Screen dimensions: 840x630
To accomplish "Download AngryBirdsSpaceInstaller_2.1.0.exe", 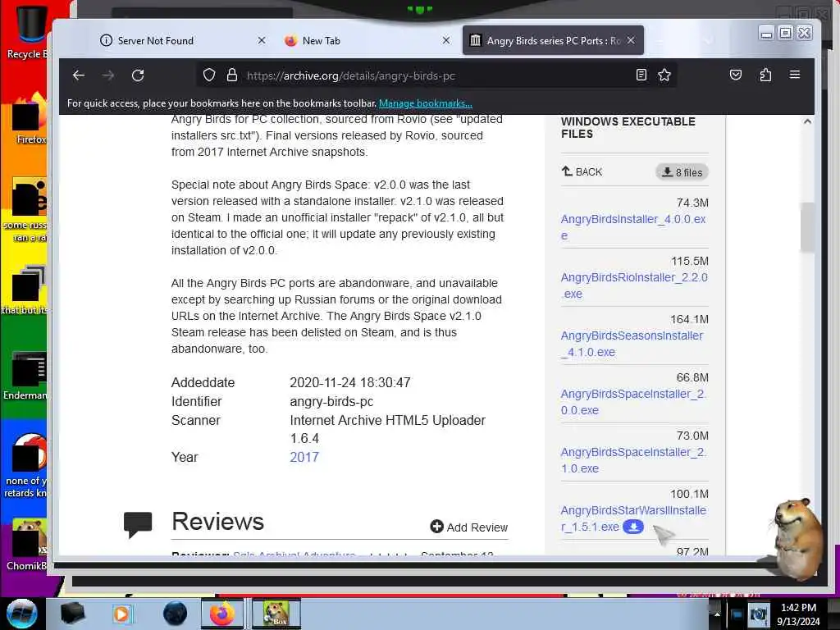I will [634, 460].
